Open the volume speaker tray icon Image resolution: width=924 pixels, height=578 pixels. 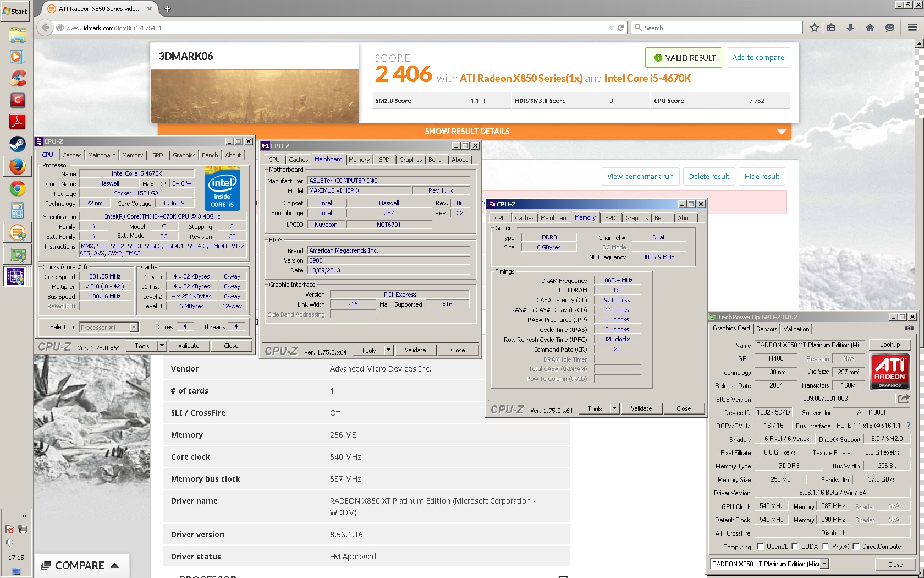(9, 543)
